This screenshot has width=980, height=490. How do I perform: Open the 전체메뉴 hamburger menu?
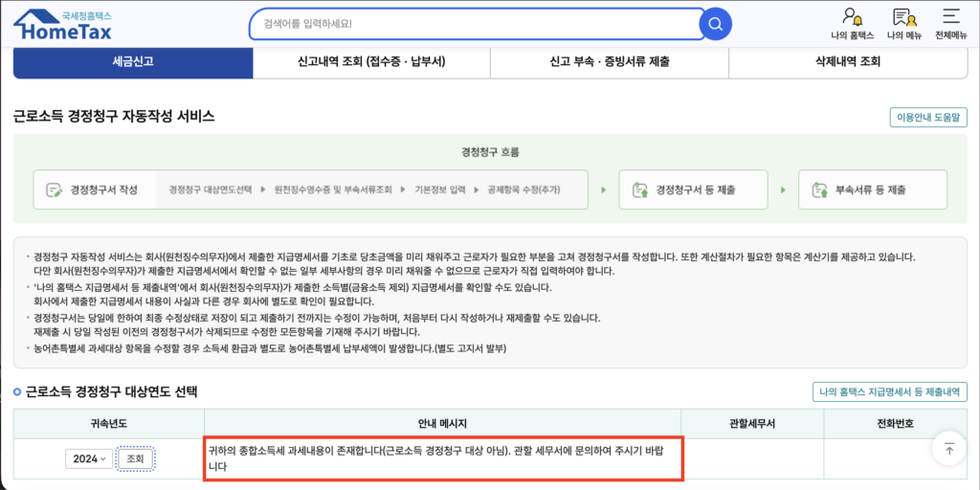(950, 17)
